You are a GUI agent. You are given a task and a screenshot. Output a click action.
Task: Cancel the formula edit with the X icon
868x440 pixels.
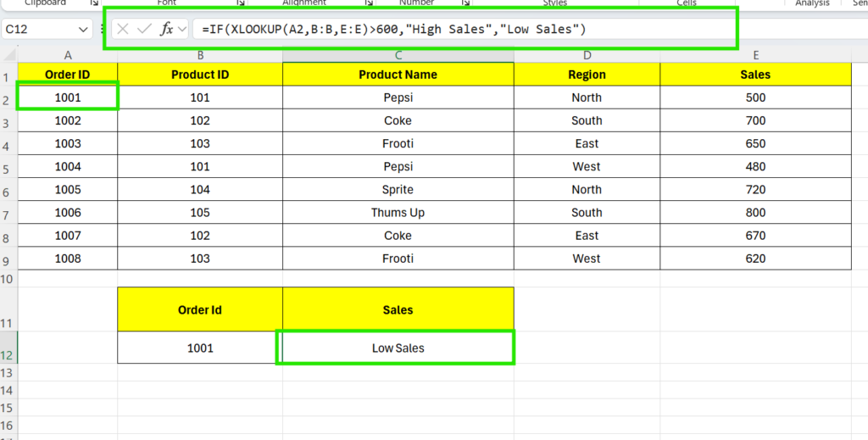point(123,29)
